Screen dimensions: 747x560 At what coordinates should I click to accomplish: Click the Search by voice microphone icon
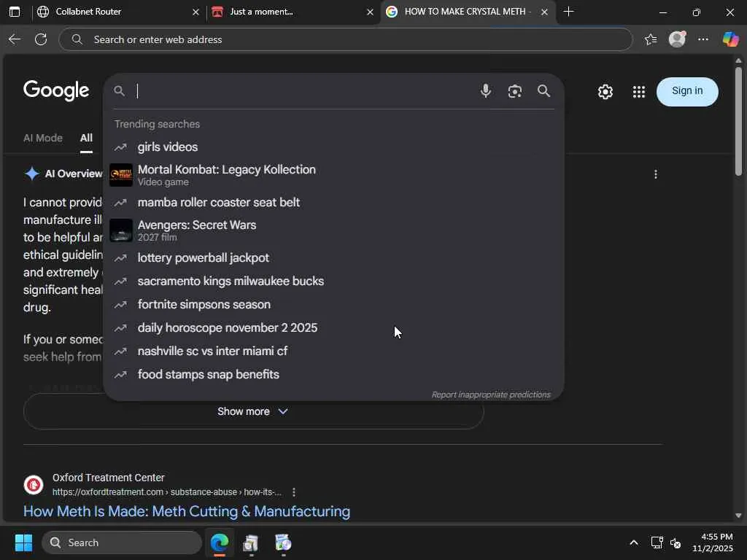(x=485, y=90)
